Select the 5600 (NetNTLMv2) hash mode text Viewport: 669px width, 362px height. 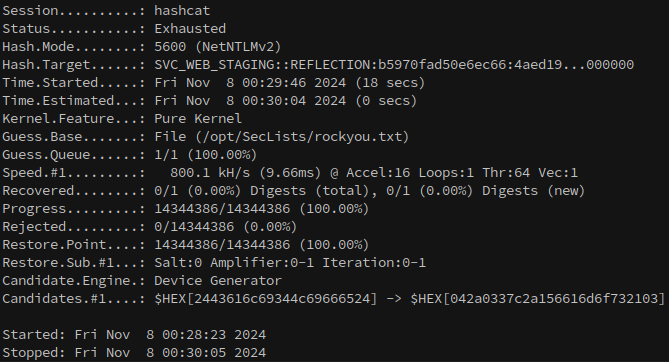(218, 47)
